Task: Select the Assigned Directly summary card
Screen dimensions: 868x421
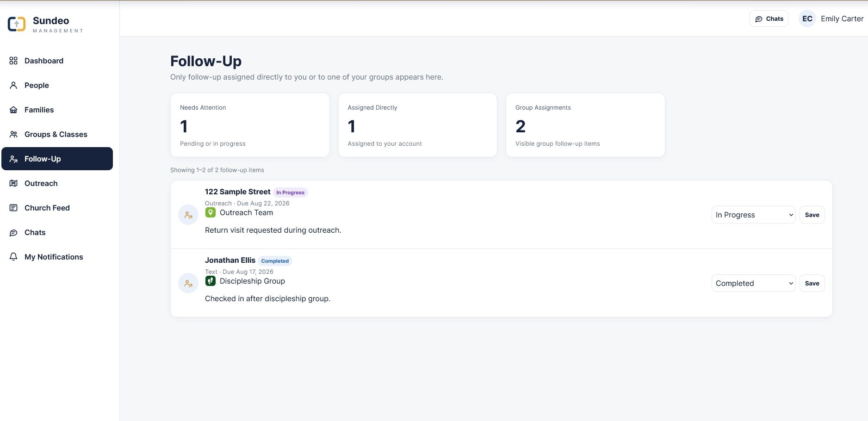Action: coord(418,125)
